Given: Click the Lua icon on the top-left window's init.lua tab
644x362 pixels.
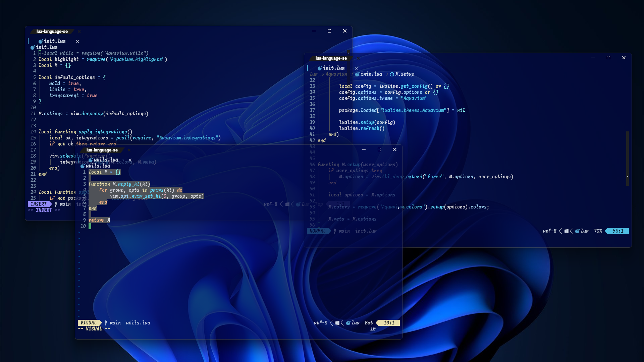Looking at the screenshot, I should [x=41, y=41].
